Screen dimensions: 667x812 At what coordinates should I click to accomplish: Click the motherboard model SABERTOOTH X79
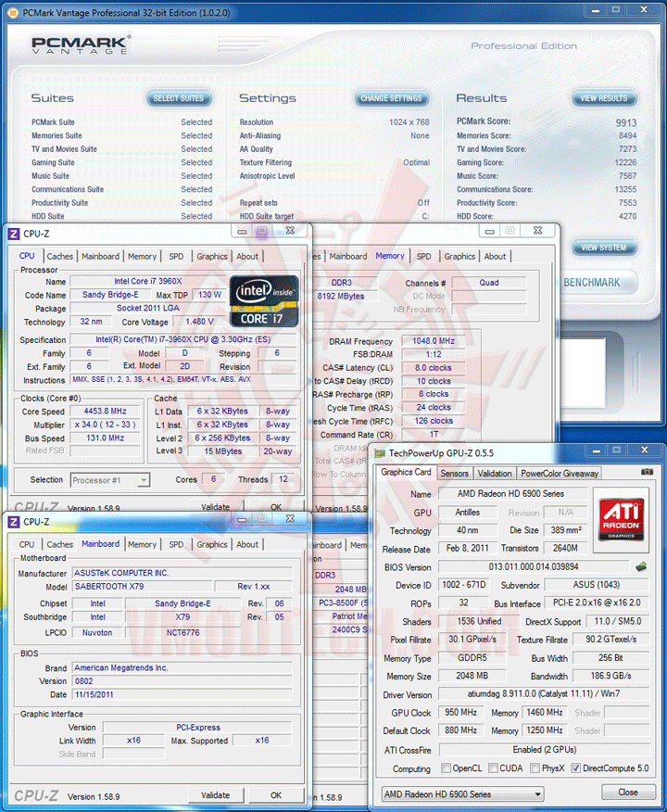coord(143,586)
